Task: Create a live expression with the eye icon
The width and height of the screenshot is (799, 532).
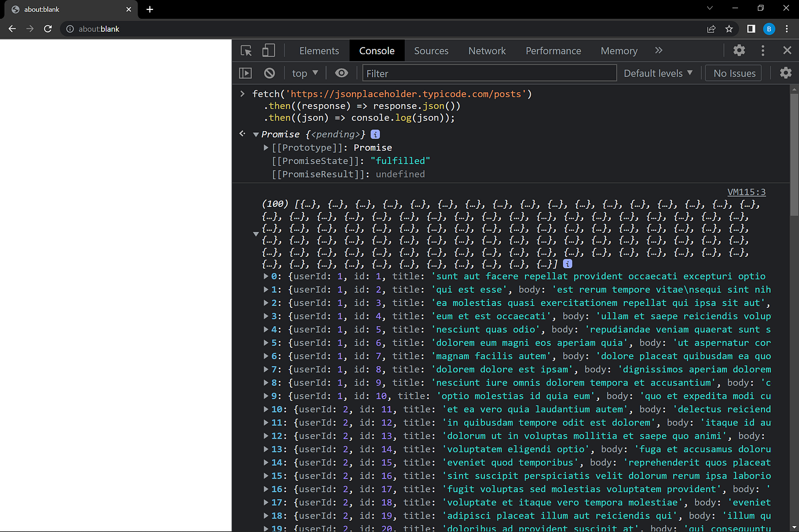Action: tap(341, 73)
